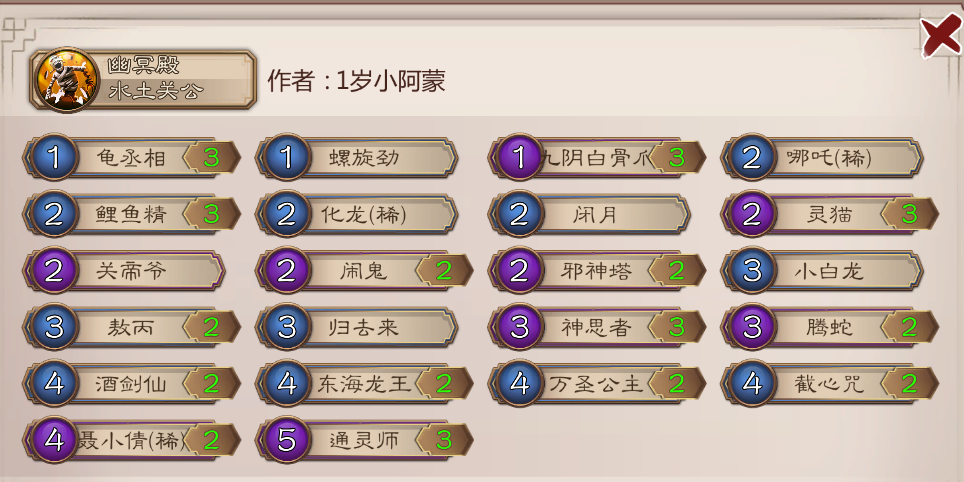Screen dimensions: 964x482
Task: Select the 邪神塔 card entry
Action: click(595, 270)
